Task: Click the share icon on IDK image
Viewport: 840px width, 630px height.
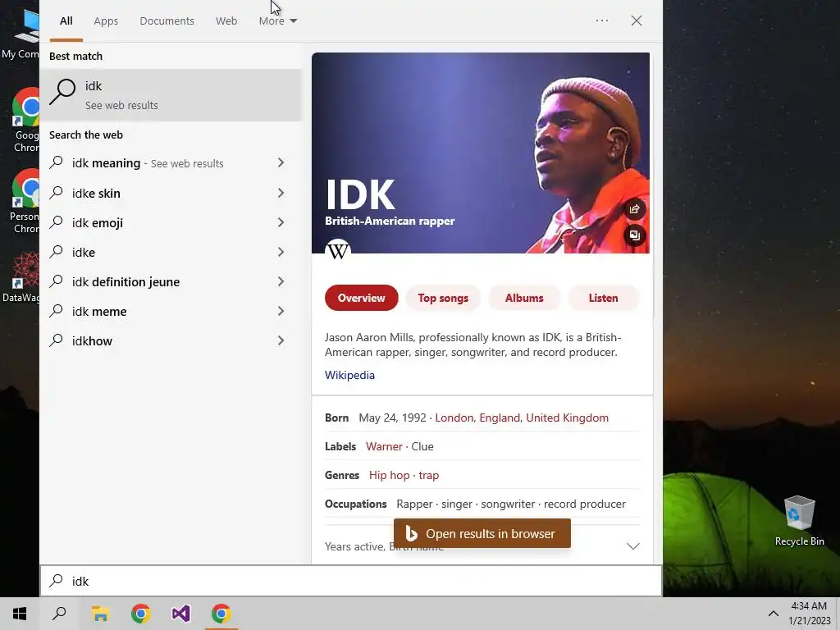Action: tap(634, 209)
